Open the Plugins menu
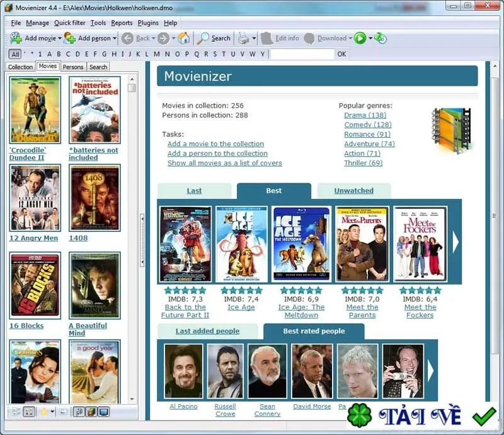 [x=148, y=23]
